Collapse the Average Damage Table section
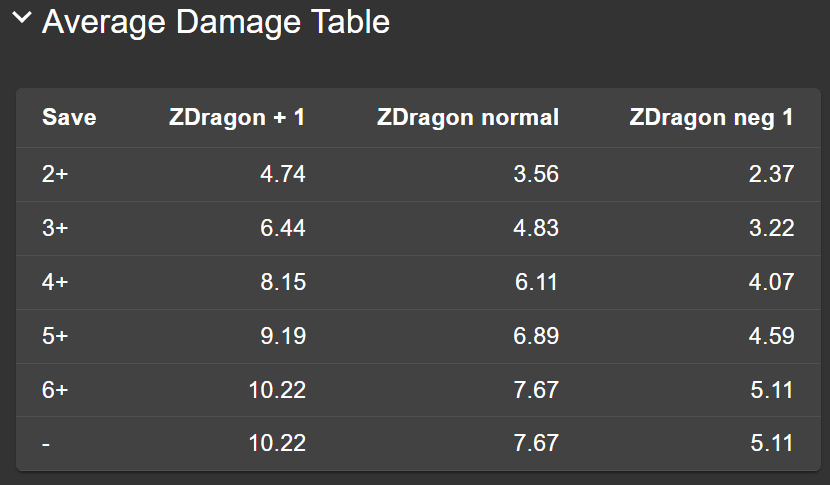The width and height of the screenshot is (830, 485). (x=22, y=20)
